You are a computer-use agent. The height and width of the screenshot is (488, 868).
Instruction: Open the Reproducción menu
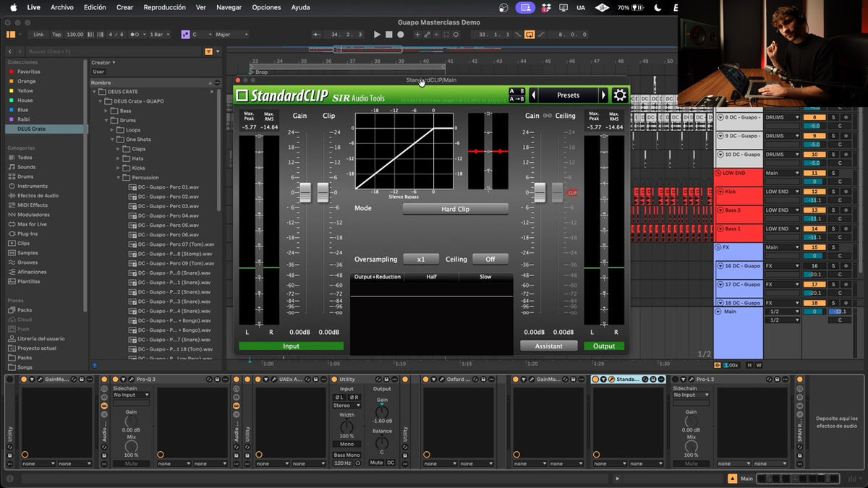(x=165, y=7)
